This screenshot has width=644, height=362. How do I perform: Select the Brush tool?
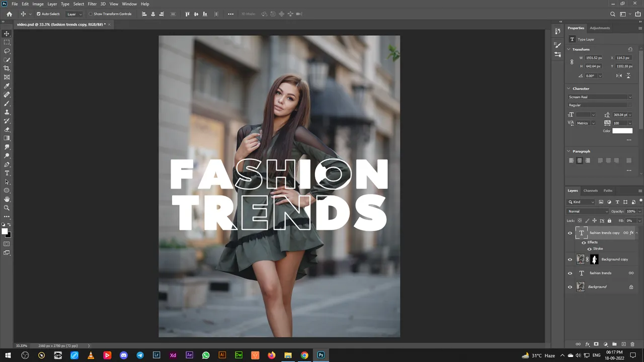[x=7, y=103]
